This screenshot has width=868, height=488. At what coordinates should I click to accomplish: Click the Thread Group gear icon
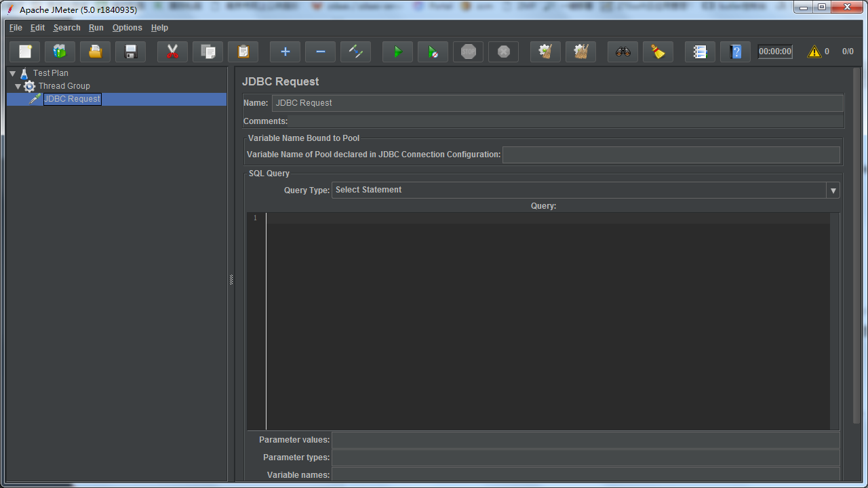tap(29, 86)
